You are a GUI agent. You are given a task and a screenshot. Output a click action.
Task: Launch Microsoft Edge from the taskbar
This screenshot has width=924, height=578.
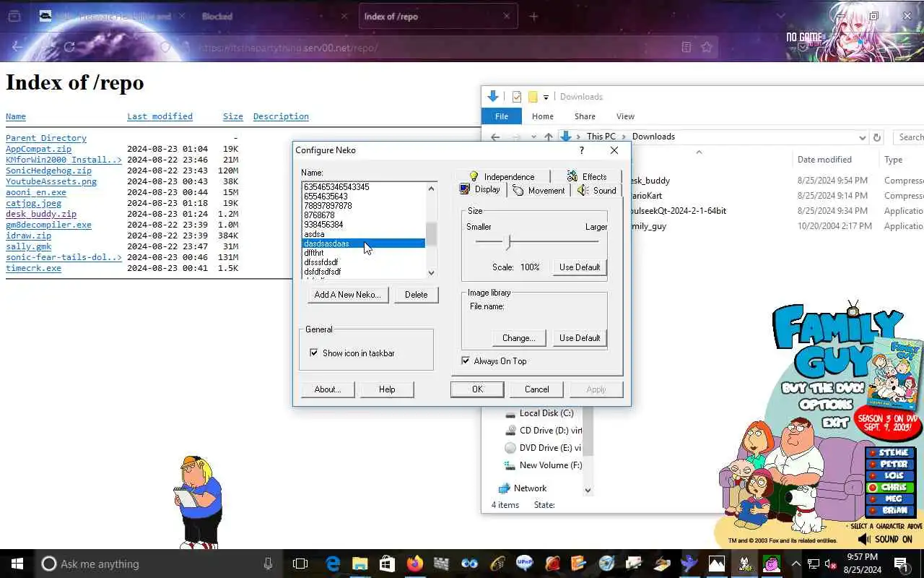click(x=333, y=564)
